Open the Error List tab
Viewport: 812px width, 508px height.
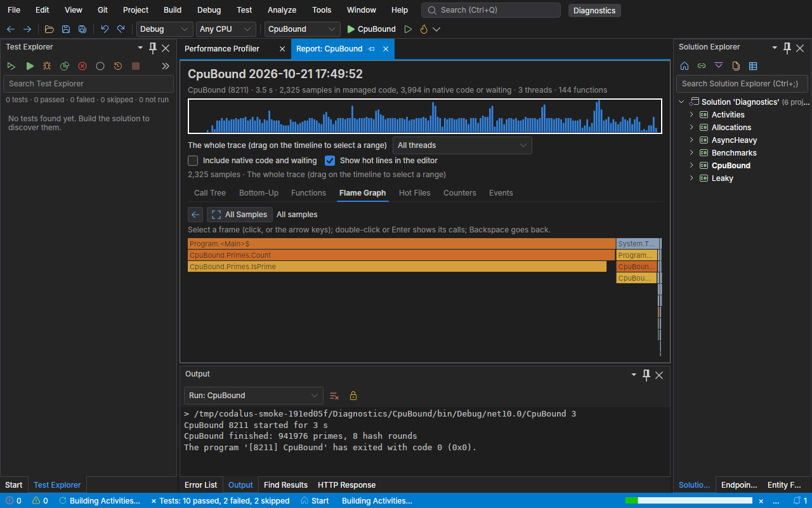coord(200,485)
